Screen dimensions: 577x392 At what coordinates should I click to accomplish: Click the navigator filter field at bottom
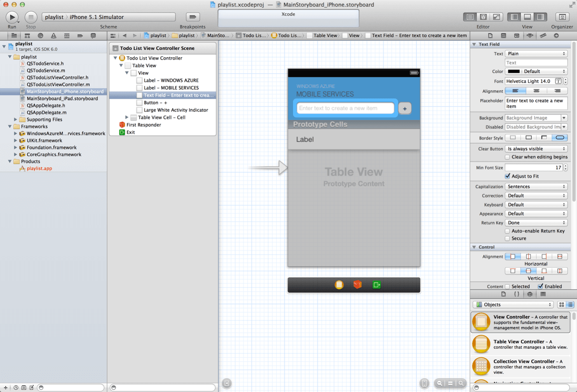(70, 387)
